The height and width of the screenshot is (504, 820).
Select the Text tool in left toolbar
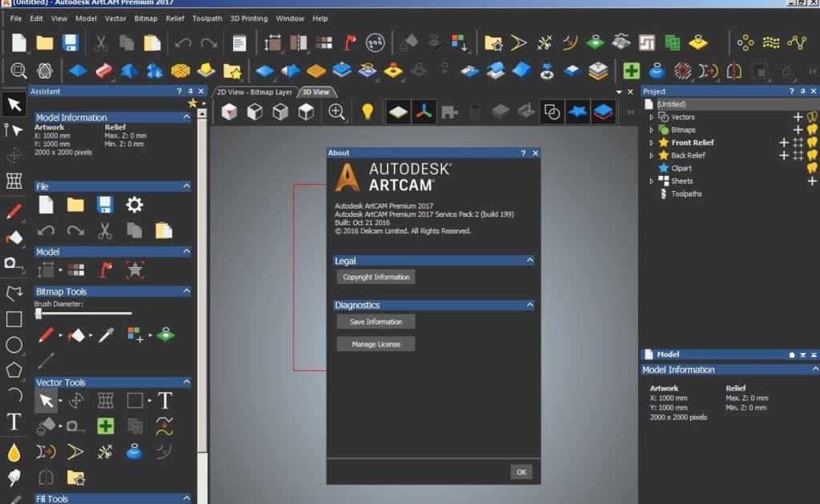pos(14,421)
